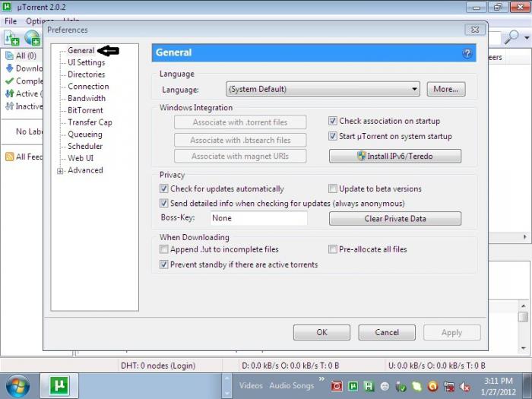532x399 pixels.
Task: Click Clear Private Data button
Action: click(395, 219)
